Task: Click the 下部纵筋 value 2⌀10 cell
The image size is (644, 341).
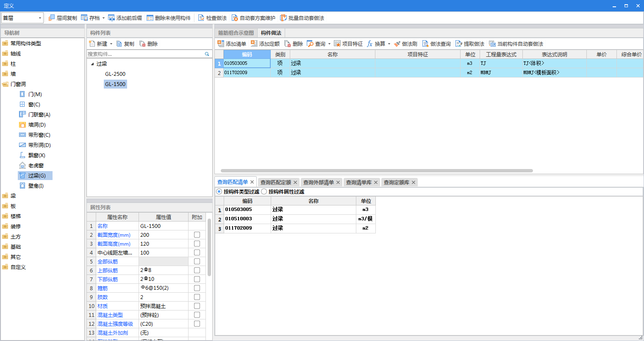Action: point(164,279)
